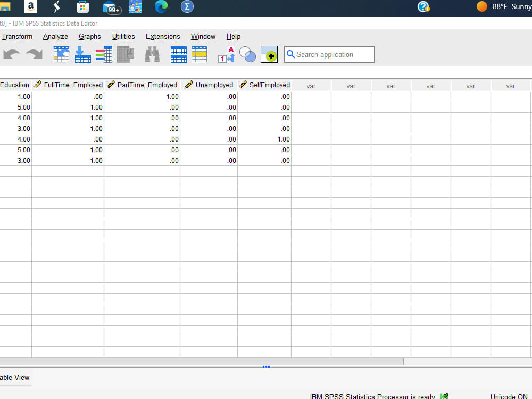
Task: Open Select Cases via the Venn diagram icon
Action: pos(247,54)
